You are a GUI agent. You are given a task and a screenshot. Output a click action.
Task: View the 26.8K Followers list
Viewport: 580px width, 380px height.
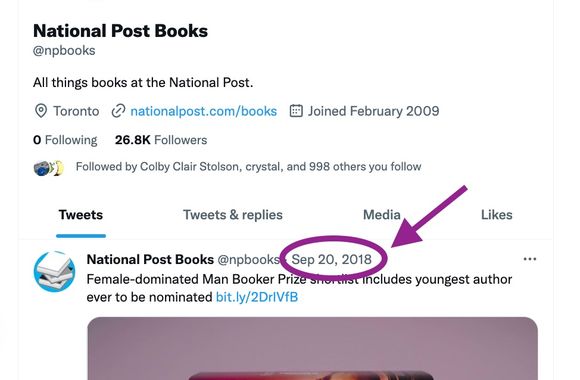click(161, 140)
